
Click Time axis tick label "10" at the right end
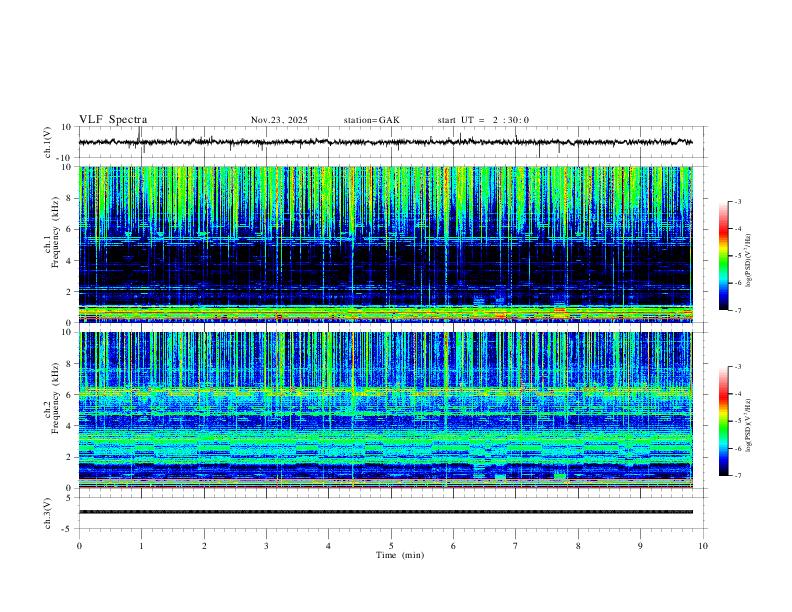click(x=703, y=546)
